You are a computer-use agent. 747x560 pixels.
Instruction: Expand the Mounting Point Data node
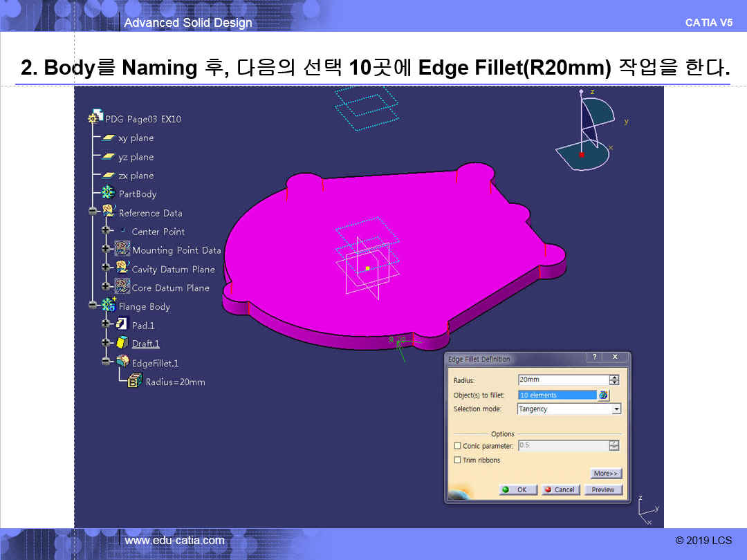[x=106, y=250]
